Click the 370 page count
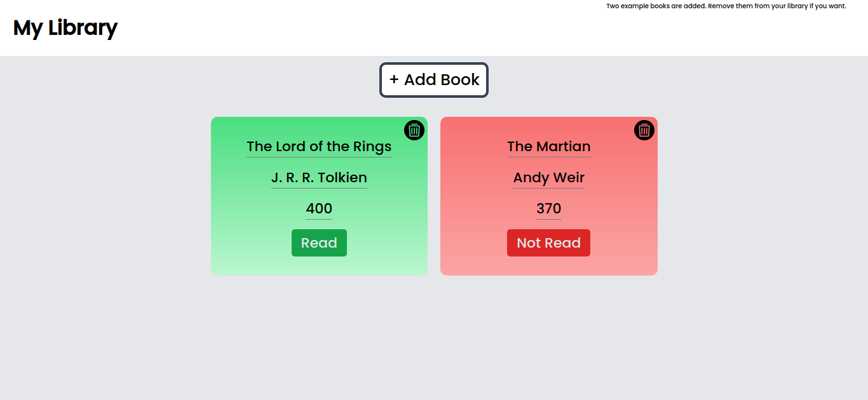Screen dimensions: 868x400 (548, 209)
